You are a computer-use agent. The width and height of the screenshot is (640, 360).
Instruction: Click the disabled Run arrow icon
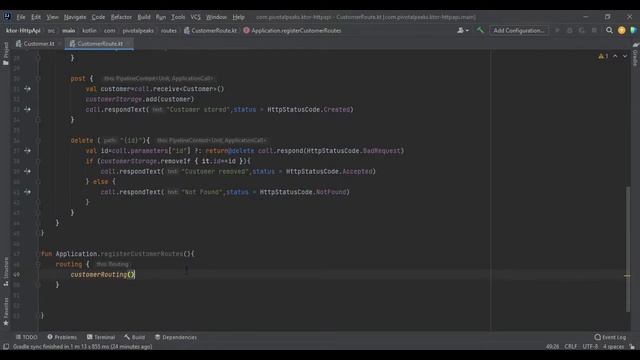tap(557, 30)
